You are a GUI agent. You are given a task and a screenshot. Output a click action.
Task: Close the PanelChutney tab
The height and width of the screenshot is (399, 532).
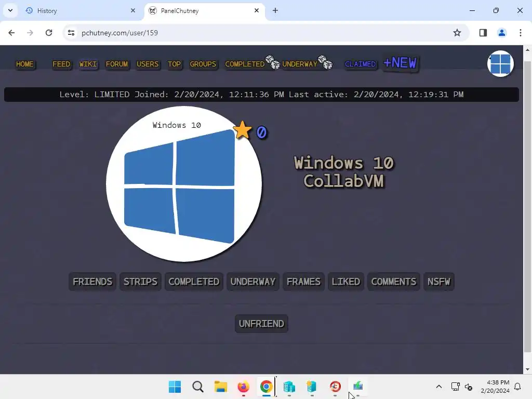coord(257,10)
